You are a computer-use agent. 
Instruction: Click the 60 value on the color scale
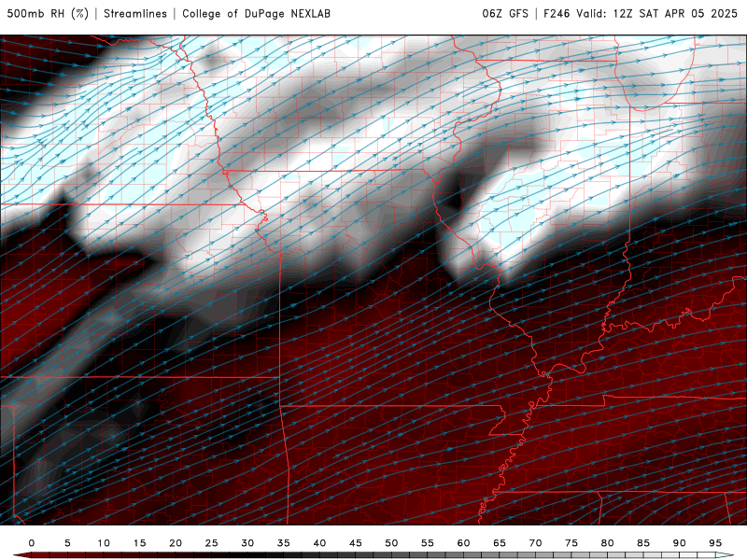tap(463, 543)
